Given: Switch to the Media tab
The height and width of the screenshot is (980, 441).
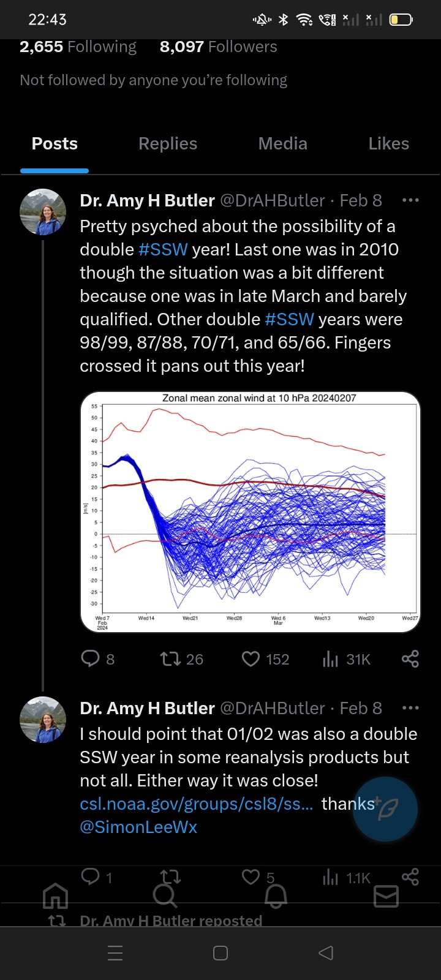Looking at the screenshot, I should click(x=282, y=143).
